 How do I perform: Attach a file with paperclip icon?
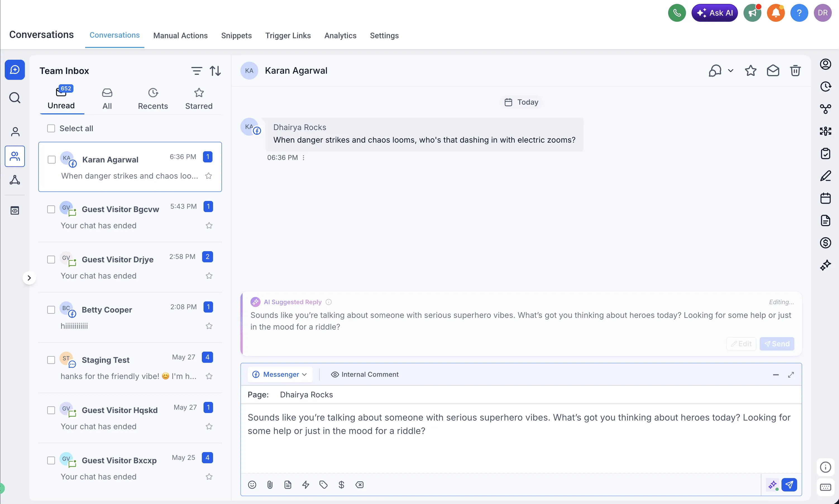[270, 485]
